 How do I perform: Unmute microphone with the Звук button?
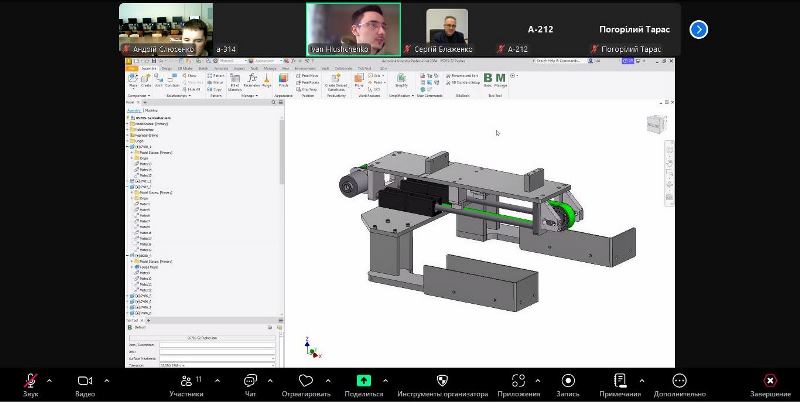tap(31, 381)
